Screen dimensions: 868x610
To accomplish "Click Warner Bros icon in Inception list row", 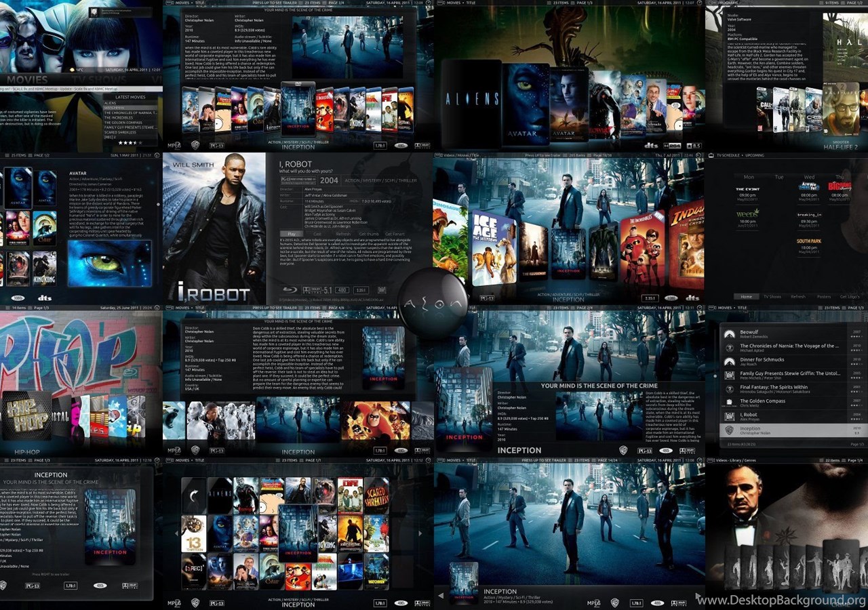I will (x=729, y=430).
